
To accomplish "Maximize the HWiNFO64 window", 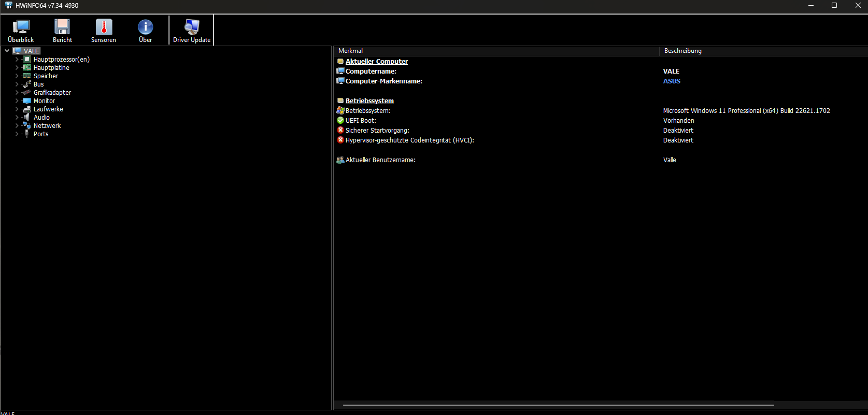I will (x=834, y=5).
